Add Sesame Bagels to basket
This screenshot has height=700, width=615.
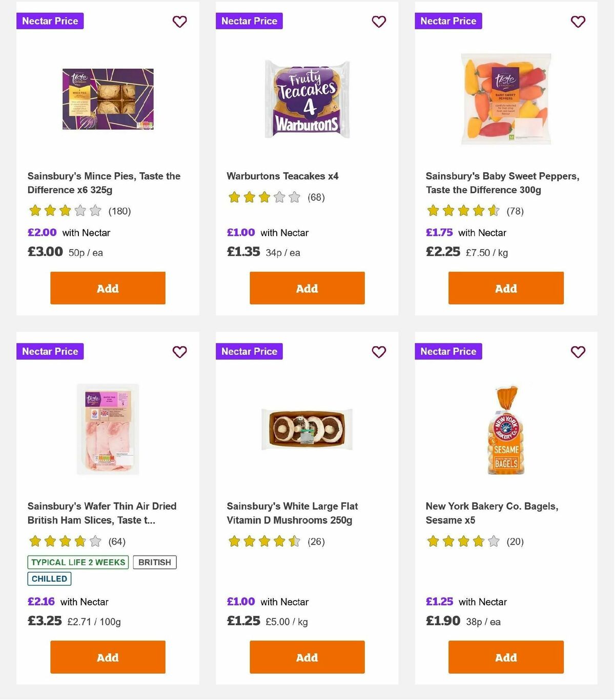(x=505, y=657)
